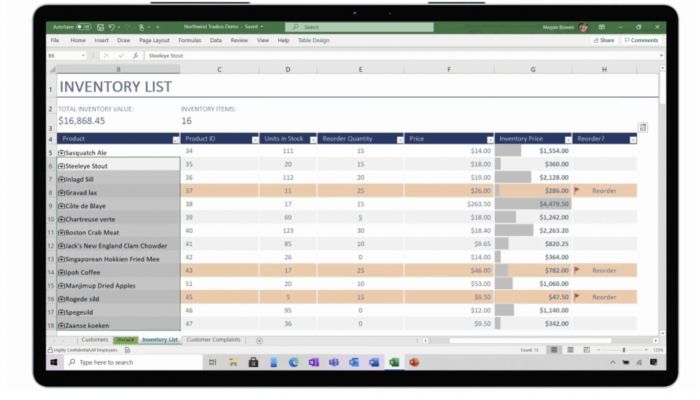The width and height of the screenshot is (700, 400).
Task: Click the Undo arrow icon
Action: (112, 27)
